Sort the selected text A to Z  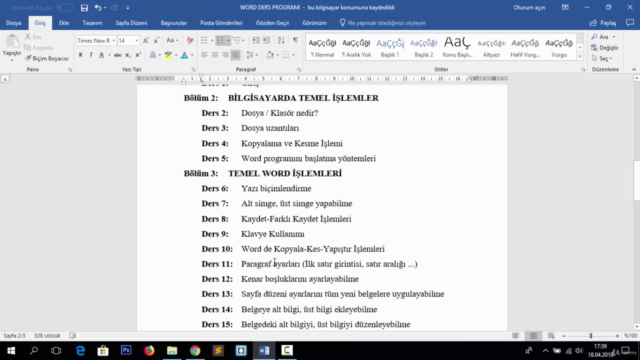pyautogui.click(x=281, y=40)
